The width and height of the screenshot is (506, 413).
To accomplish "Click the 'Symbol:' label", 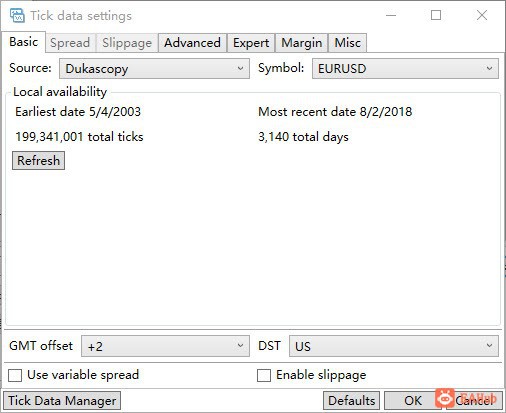I will pyautogui.click(x=281, y=68).
